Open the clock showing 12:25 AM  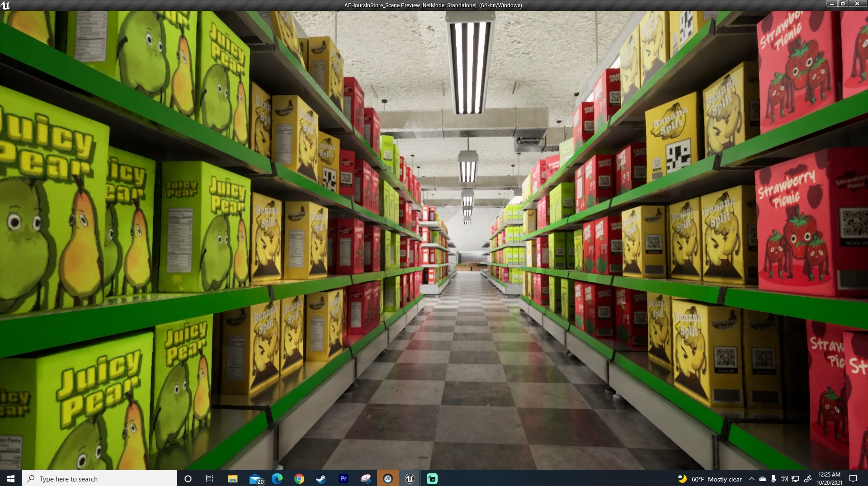click(x=829, y=479)
